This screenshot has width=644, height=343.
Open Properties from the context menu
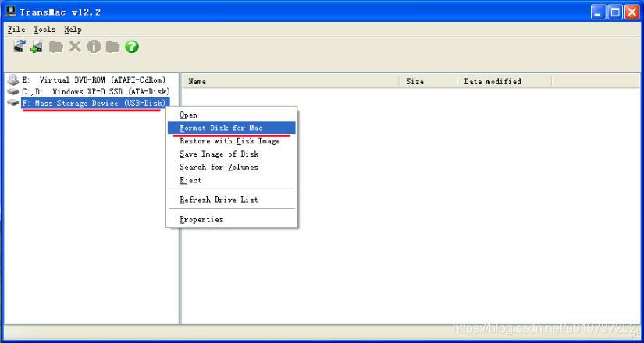click(x=232, y=220)
